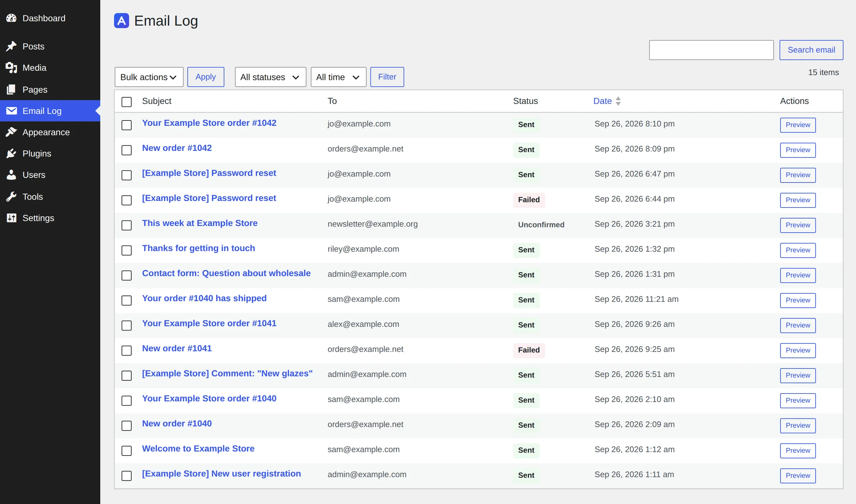Click the Plugins plug icon

click(x=11, y=154)
